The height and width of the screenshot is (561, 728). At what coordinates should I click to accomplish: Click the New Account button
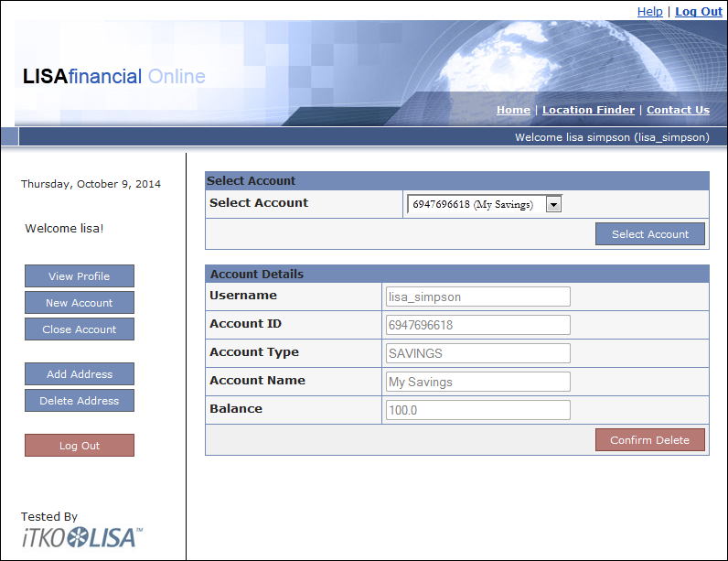pos(80,303)
